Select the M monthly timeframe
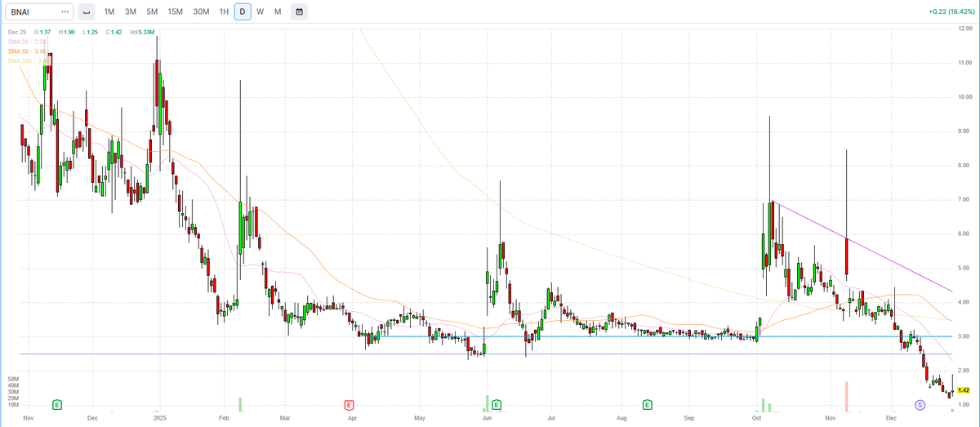Viewport: 980px width, 427px height. [x=278, y=12]
